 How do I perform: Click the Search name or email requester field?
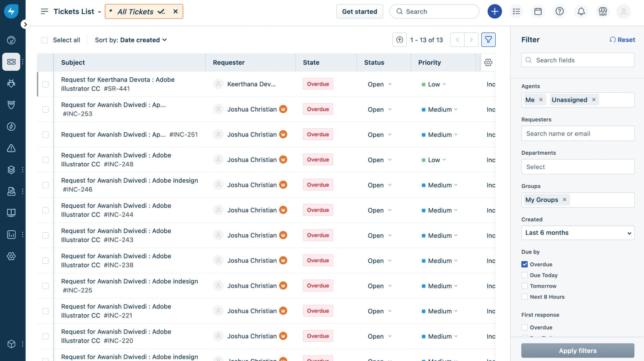pyautogui.click(x=577, y=133)
